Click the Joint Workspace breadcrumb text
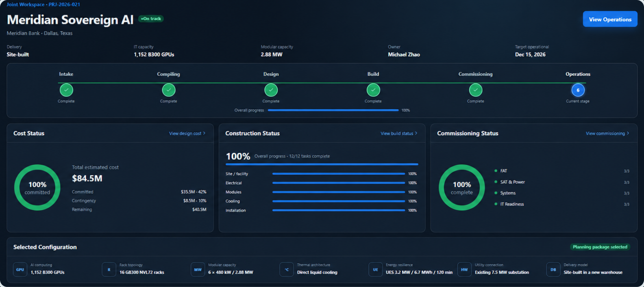Screen dimensions: 644x287 [26, 4]
